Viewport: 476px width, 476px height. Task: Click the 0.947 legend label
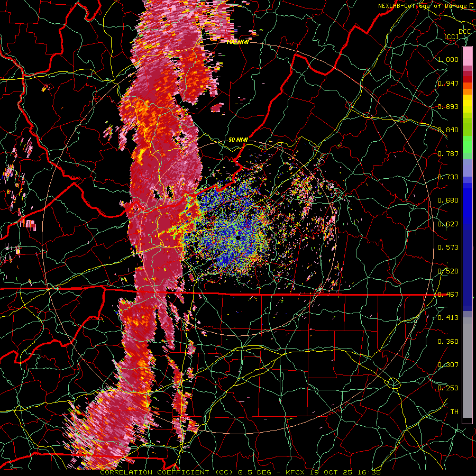[448, 83]
